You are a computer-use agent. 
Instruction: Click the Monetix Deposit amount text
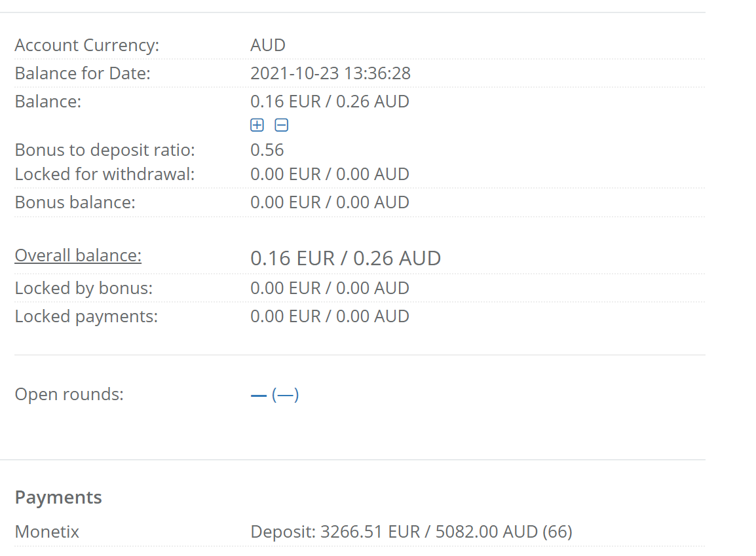411,532
